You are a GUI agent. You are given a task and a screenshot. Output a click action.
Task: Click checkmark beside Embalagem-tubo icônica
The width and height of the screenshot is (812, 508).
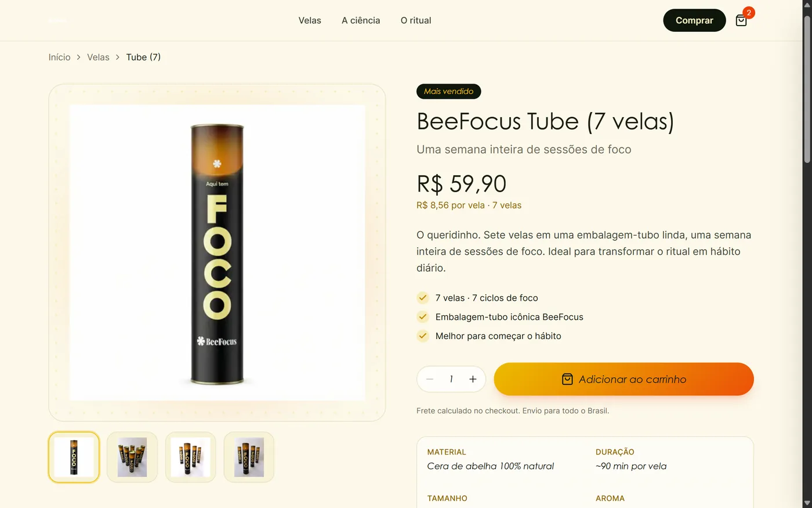pyautogui.click(x=423, y=317)
